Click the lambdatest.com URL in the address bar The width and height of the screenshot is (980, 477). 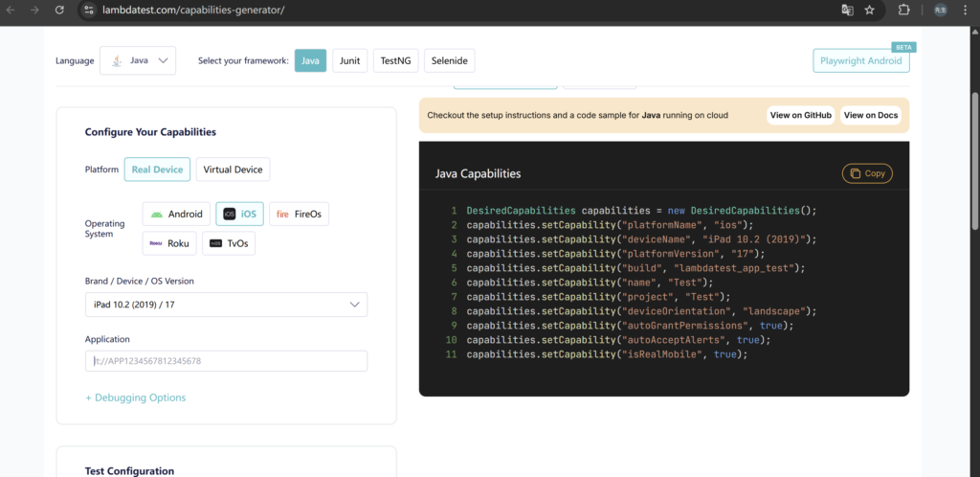(x=193, y=10)
